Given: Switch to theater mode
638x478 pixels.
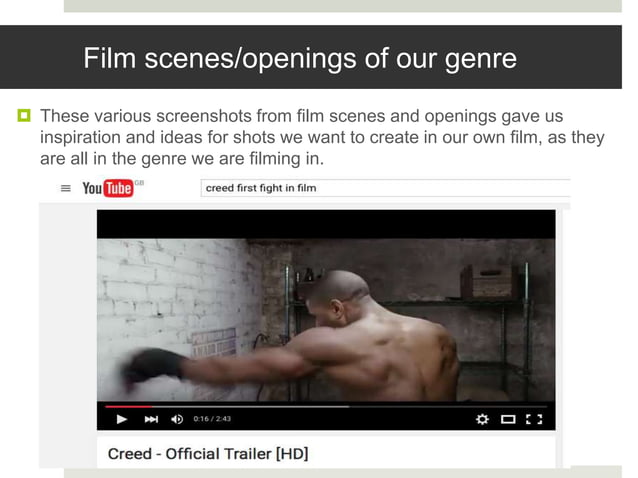Looking at the screenshot, I should (x=508, y=419).
